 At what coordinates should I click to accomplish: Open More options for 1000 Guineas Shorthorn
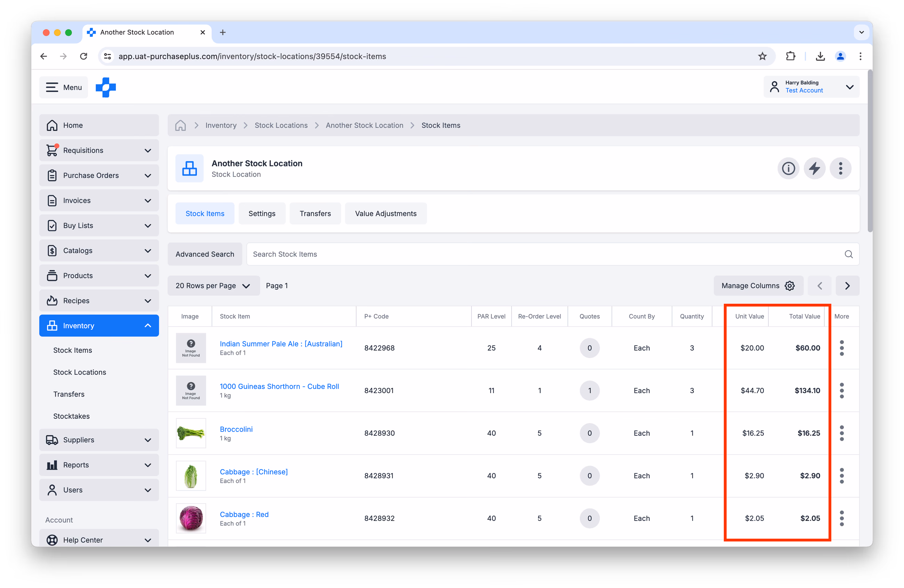(842, 391)
